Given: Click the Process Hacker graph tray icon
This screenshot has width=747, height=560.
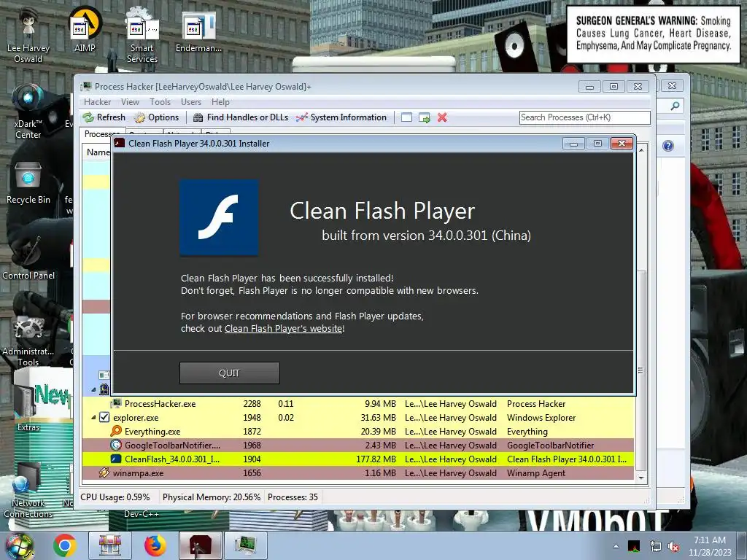Looking at the screenshot, I should [634, 547].
